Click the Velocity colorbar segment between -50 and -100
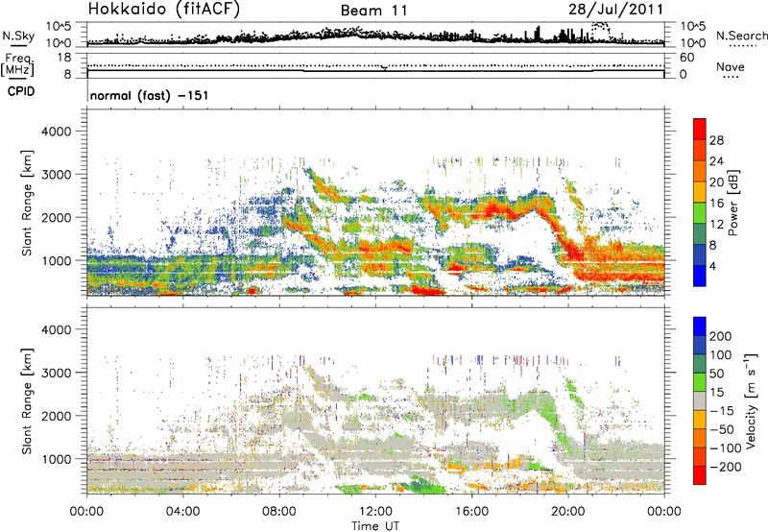Image resolution: width=768 pixels, height=532 pixels. coord(700,438)
